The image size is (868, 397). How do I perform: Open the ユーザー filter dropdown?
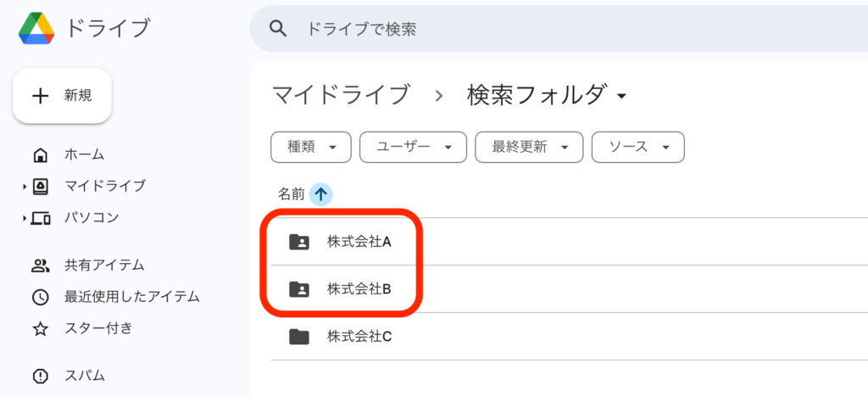413,147
